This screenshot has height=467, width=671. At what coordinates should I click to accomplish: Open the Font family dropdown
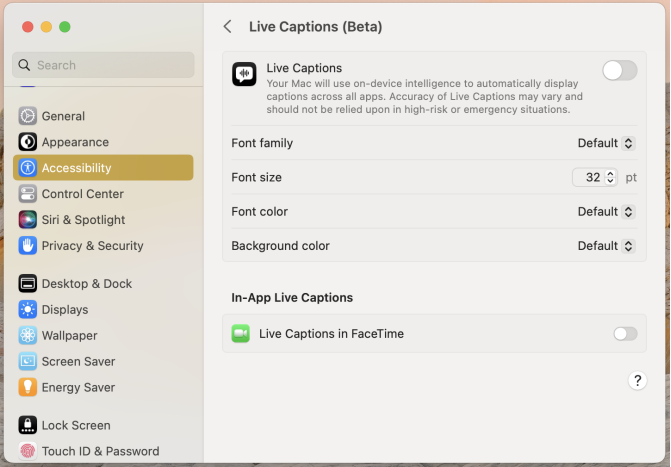(606, 143)
